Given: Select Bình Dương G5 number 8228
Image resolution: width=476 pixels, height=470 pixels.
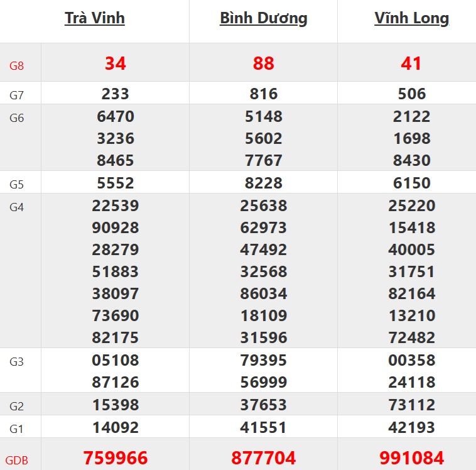Looking at the screenshot, I should [x=264, y=183].
